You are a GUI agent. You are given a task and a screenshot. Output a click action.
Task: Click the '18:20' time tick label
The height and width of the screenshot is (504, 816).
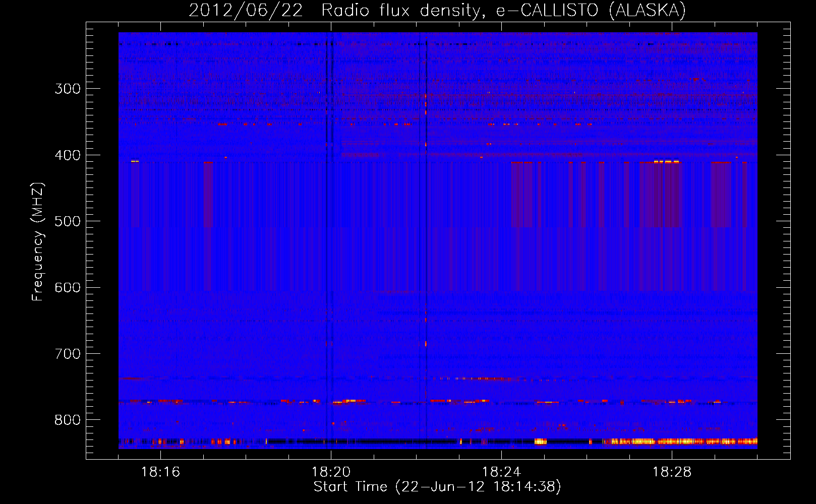coord(331,472)
